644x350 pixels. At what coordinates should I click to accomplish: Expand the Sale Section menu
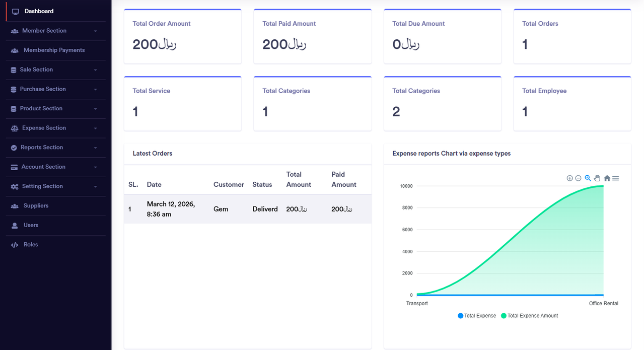[x=56, y=70]
